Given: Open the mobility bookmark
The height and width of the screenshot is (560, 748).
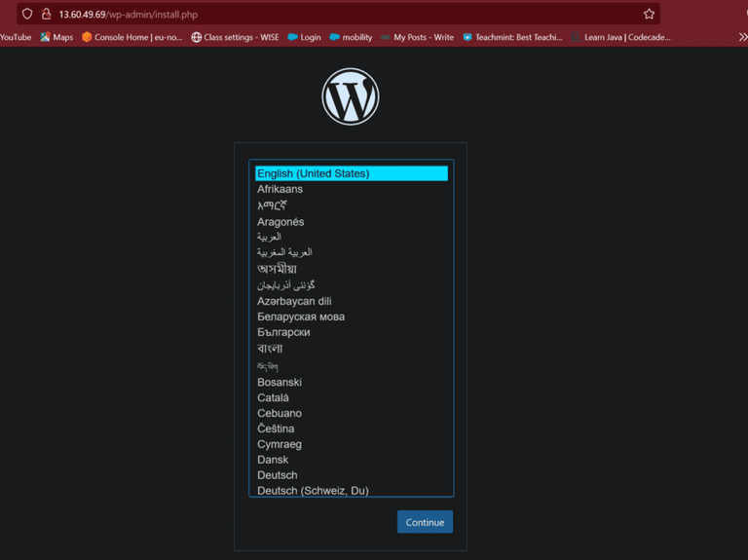Looking at the screenshot, I should click(x=351, y=37).
